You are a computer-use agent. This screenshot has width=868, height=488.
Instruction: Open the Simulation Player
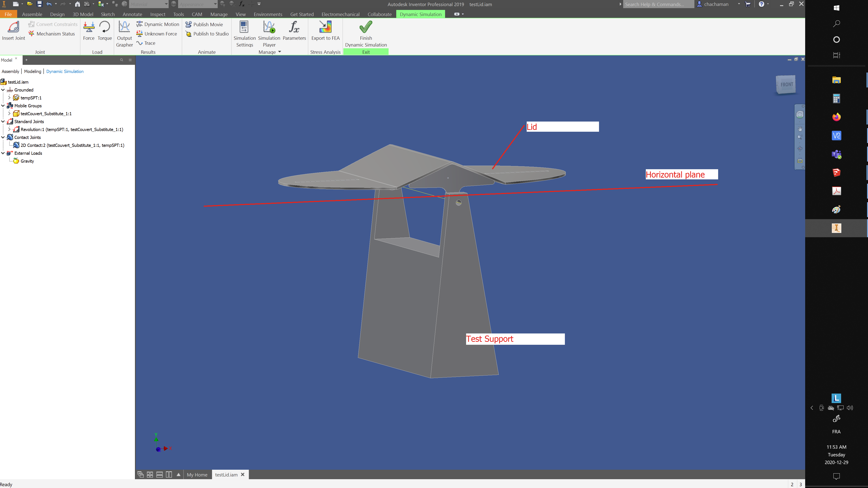click(x=269, y=34)
